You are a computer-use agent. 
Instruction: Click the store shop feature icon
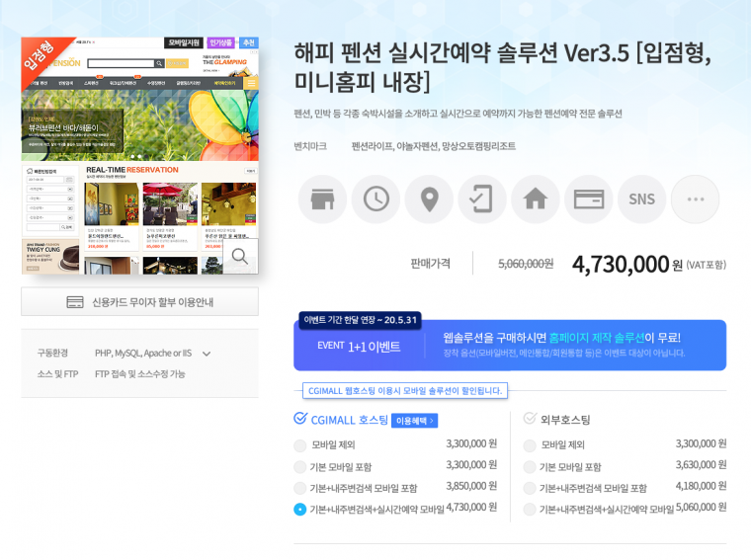(322, 200)
